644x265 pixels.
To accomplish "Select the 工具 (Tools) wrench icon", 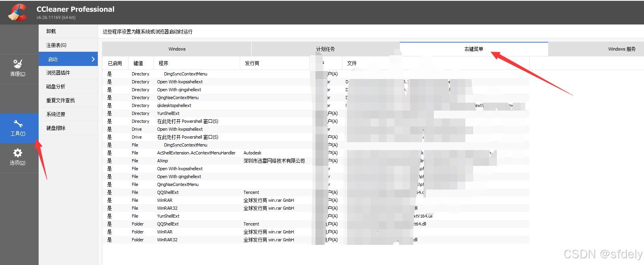I will tap(18, 124).
